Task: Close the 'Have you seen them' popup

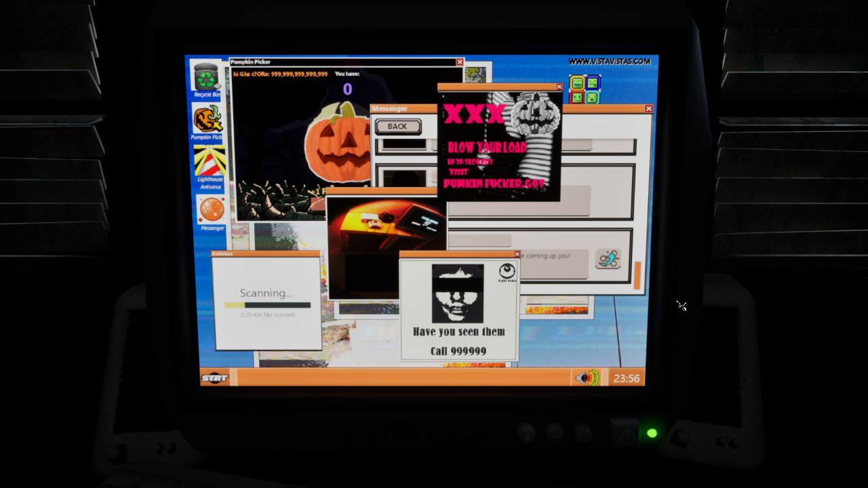Action: coord(517,254)
